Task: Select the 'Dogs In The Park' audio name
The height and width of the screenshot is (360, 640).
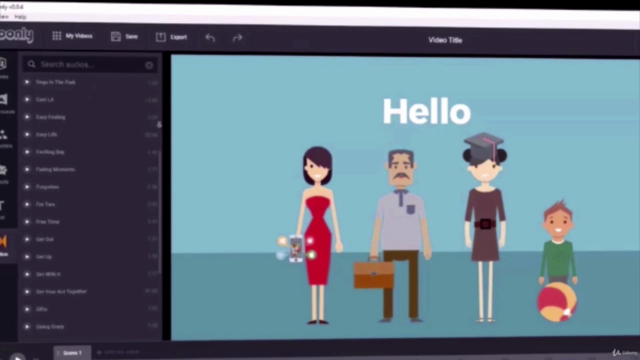Action: (56, 82)
